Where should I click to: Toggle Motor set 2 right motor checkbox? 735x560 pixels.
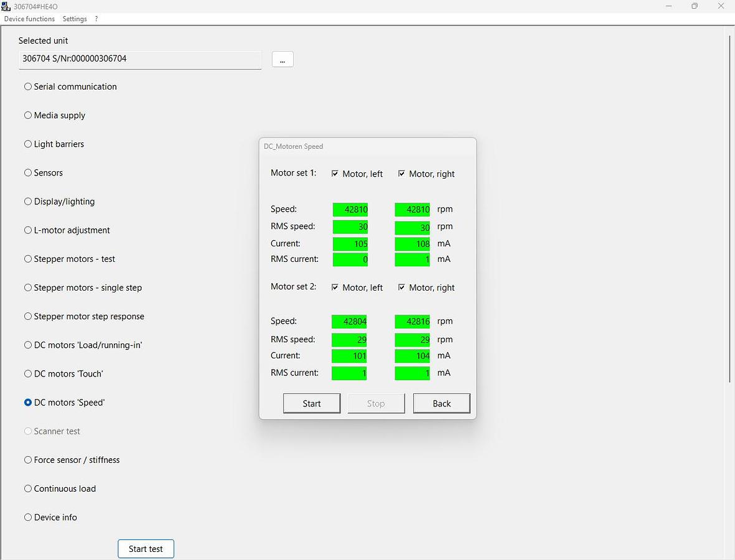click(x=402, y=287)
